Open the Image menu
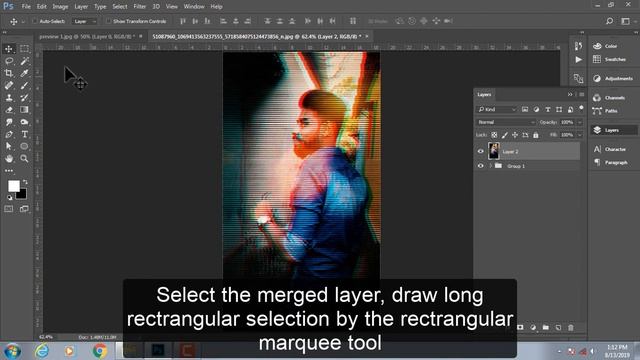The width and height of the screenshot is (640, 360). [60, 7]
